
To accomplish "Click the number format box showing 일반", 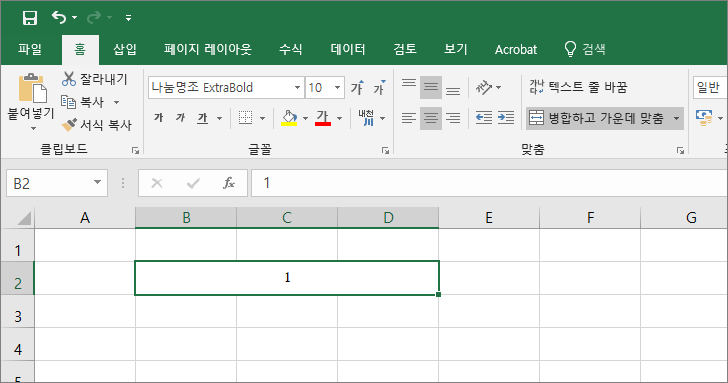I will click(710, 87).
